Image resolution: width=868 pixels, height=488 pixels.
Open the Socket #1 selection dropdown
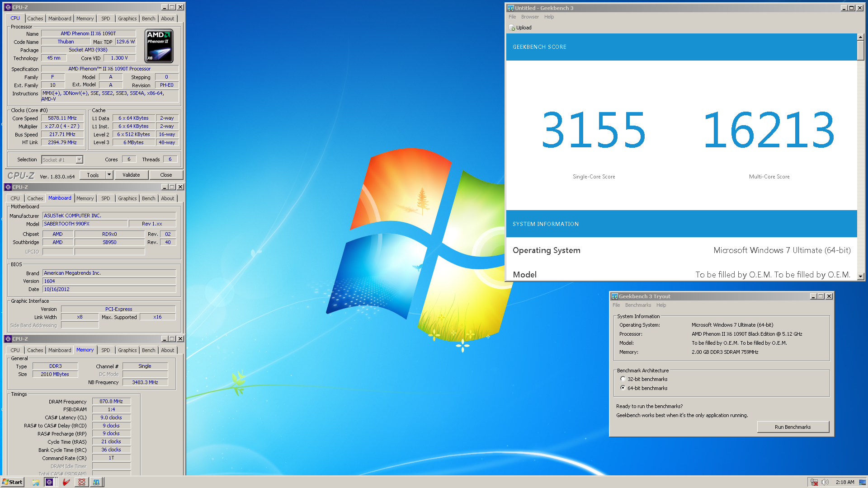[x=80, y=160]
